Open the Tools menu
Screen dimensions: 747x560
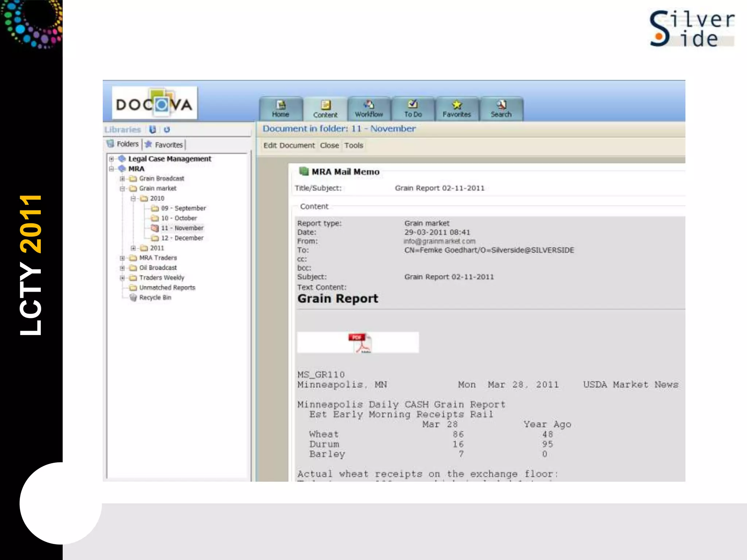click(x=353, y=145)
